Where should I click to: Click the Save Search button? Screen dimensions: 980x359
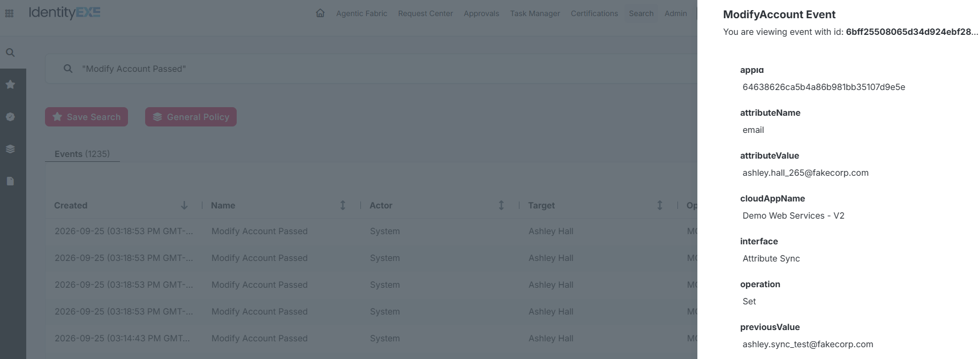click(x=86, y=117)
